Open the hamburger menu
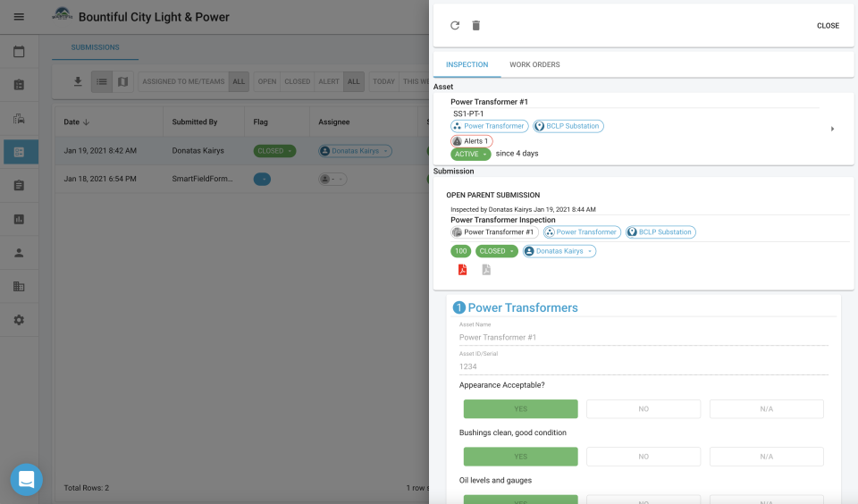Screen dimensions: 858x504 point(19,17)
